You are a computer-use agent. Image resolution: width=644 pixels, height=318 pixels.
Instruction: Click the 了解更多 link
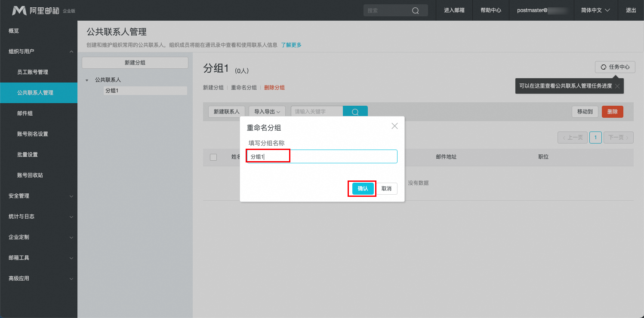pos(291,45)
